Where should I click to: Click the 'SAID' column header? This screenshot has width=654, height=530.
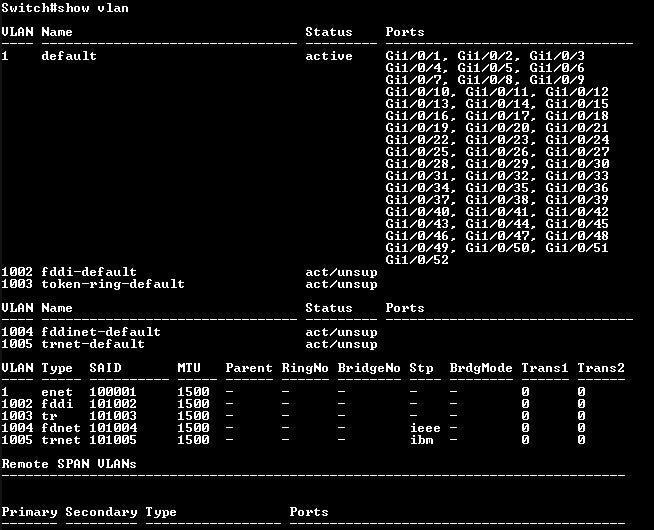pos(105,368)
